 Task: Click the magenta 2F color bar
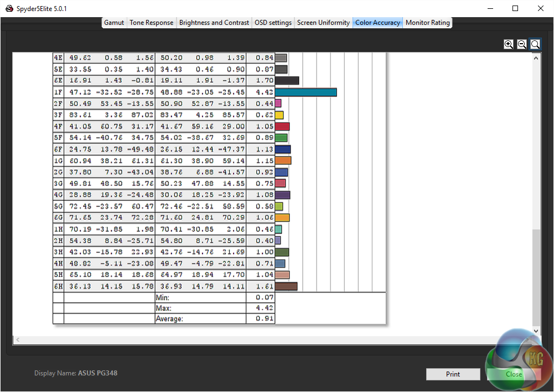(x=278, y=103)
